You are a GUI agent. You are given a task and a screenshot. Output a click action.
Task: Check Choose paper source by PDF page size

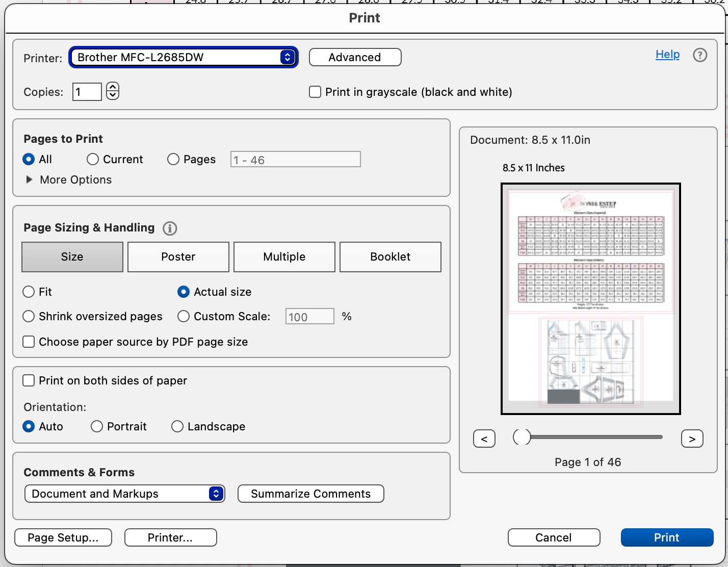(x=29, y=342)
